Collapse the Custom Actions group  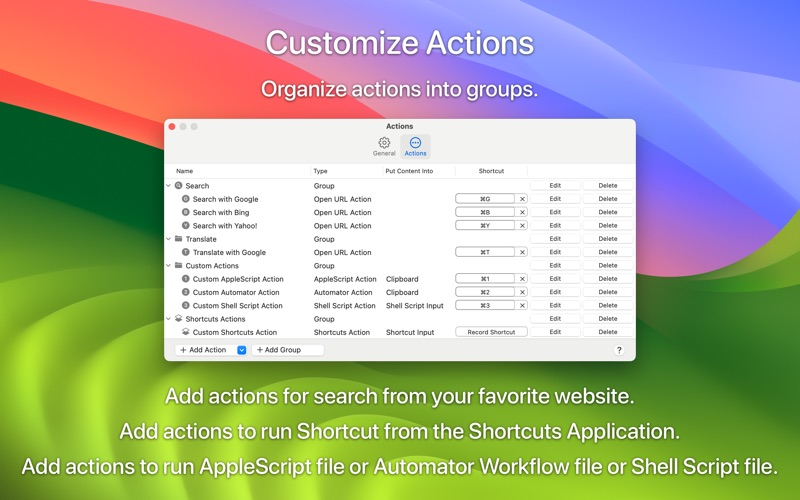click(168, 265)
